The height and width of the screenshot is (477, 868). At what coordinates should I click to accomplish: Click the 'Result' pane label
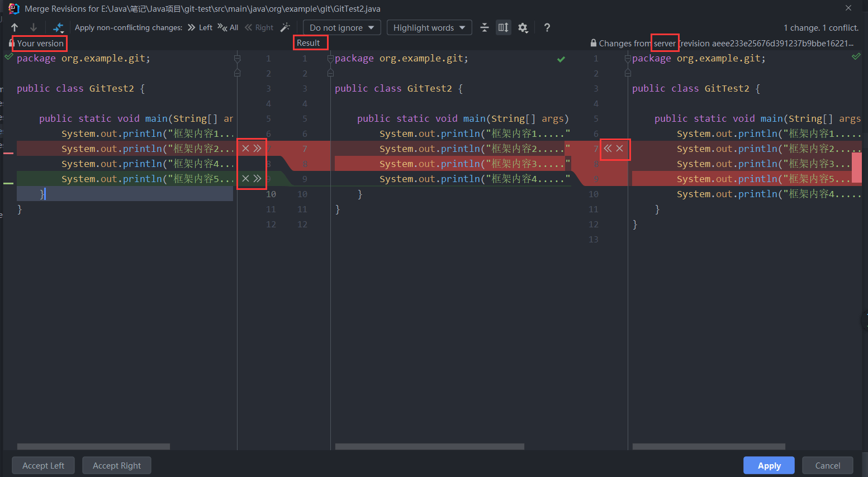pos(309,42)
